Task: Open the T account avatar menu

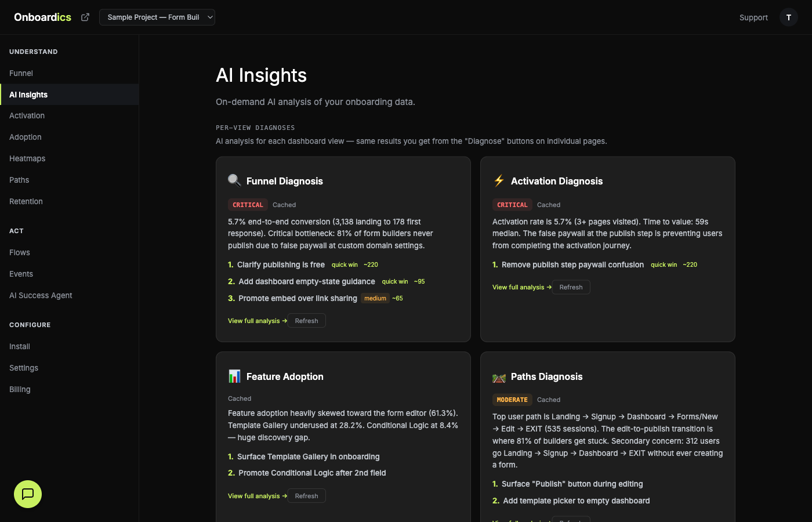Action: 788,17
